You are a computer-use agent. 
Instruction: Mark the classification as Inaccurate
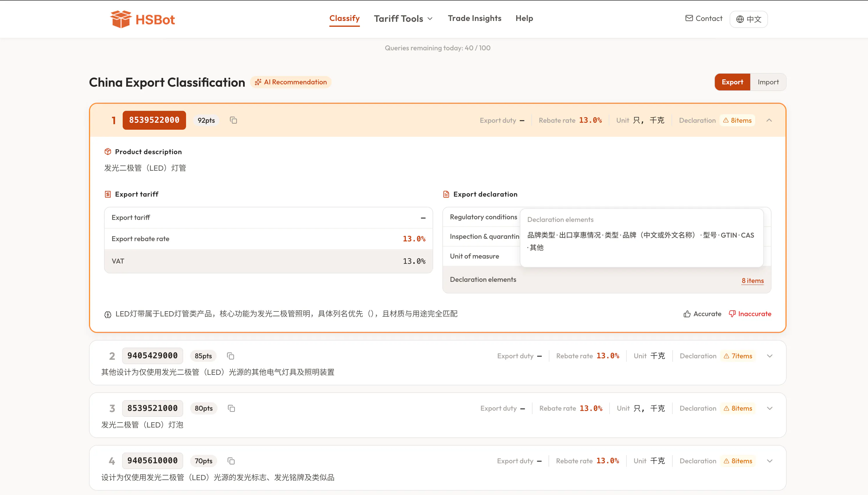click(x=750, y=314)
